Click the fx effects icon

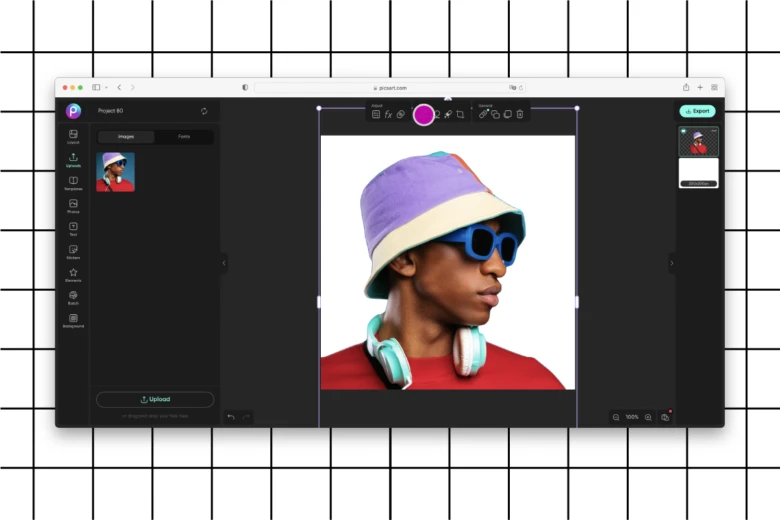[x=388, y=115]
